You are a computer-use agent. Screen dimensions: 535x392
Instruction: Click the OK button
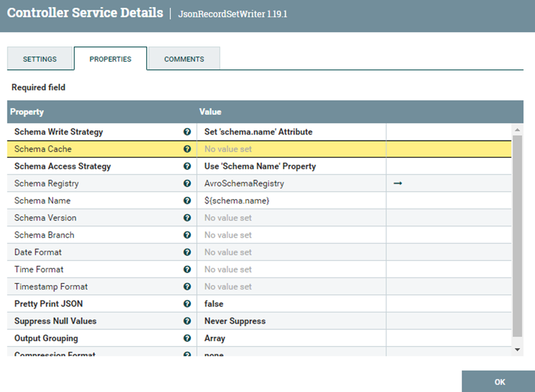point(499,381)
